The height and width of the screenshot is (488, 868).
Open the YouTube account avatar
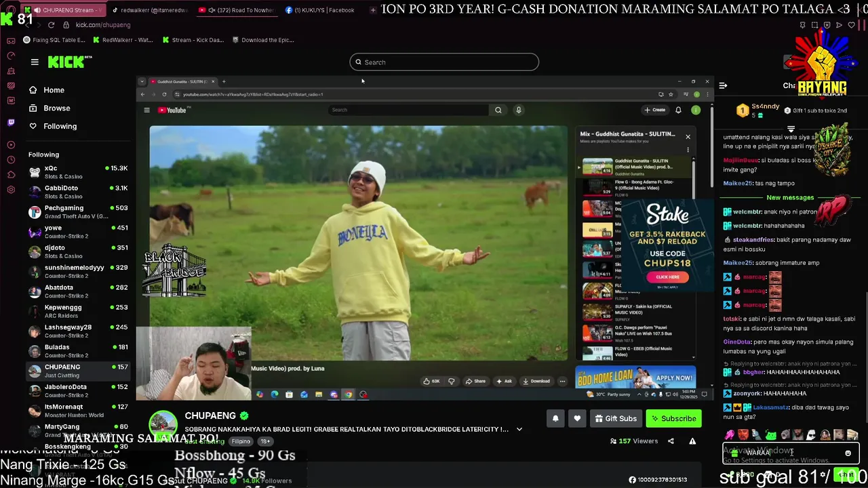click(x=696, y=110)
